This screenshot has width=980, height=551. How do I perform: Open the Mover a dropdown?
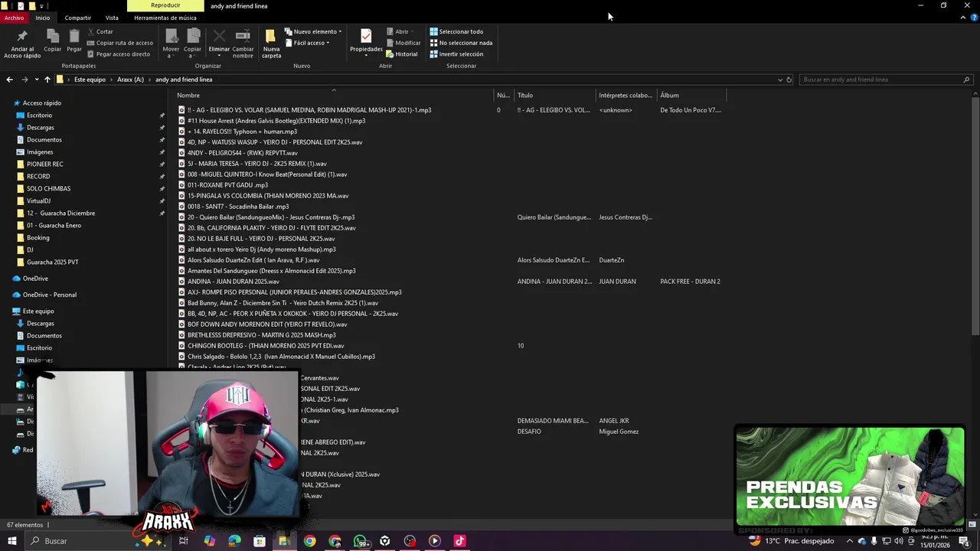[x=171, y=44]
